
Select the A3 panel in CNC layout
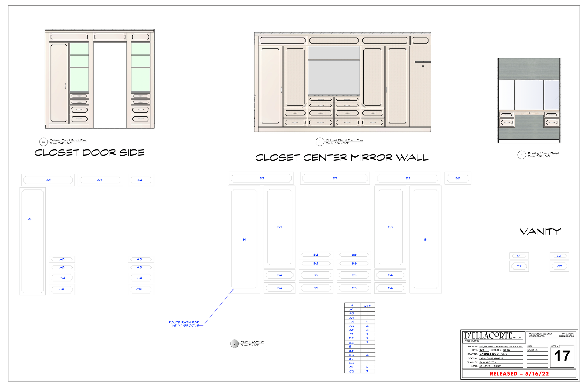click(x=100, y=180)
